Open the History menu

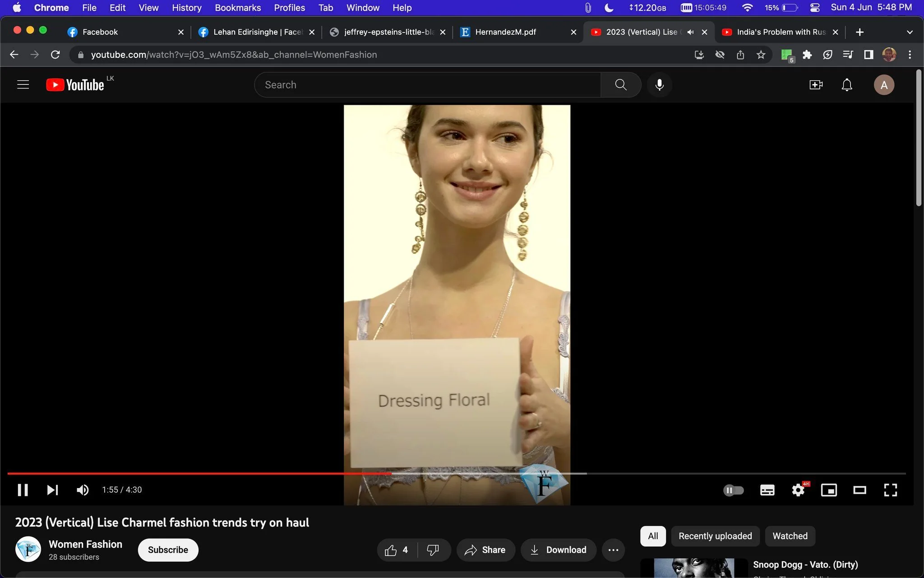(x=187, y=8)
